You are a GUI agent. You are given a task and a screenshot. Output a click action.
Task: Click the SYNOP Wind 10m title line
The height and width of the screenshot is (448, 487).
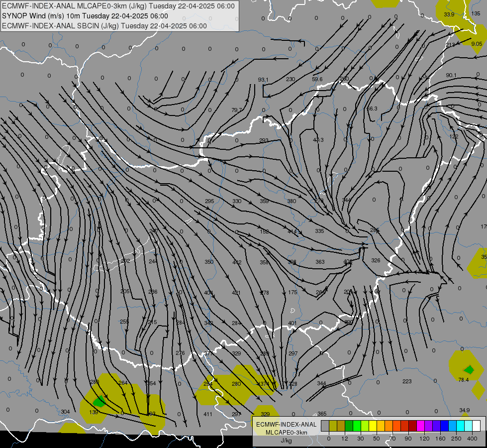(85, 16)
